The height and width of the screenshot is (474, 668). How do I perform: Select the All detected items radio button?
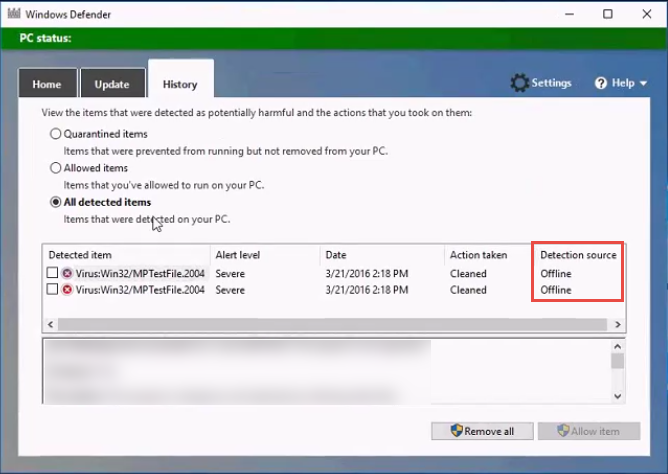(55, 202)
